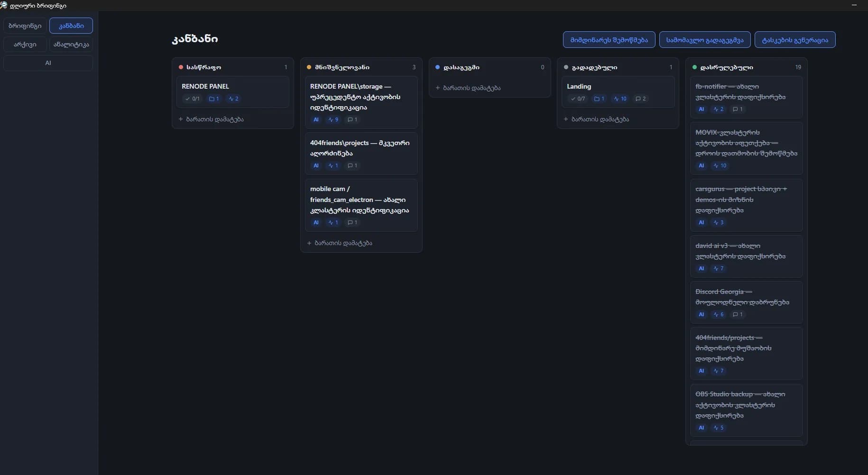The height and width of the screenshot is (475, 868).
Task: Click activity badge 10 on MOVIX card
Action: (x=720, y=165)
